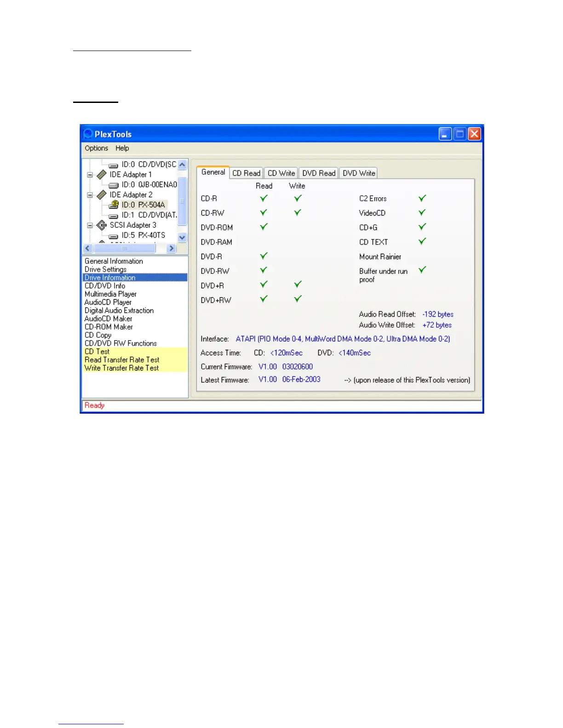Collapse the IDE Adapter 1 tree node

click(x=90, y=175)
